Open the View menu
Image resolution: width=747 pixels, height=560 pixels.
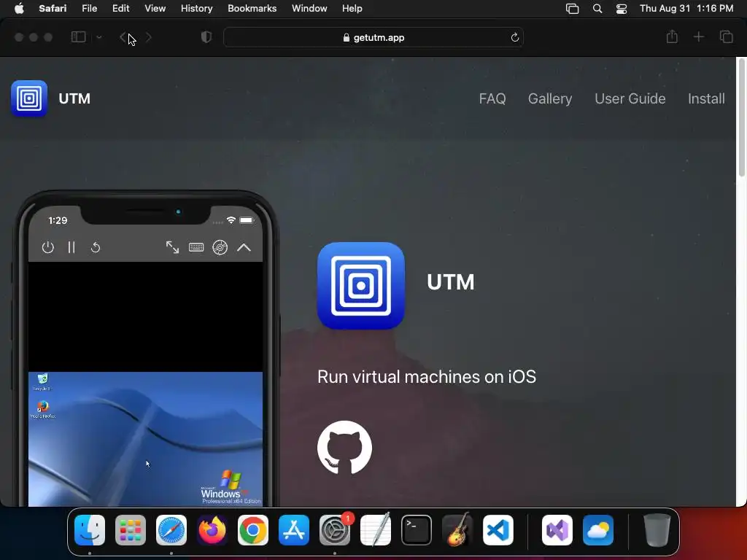[155, 8]
